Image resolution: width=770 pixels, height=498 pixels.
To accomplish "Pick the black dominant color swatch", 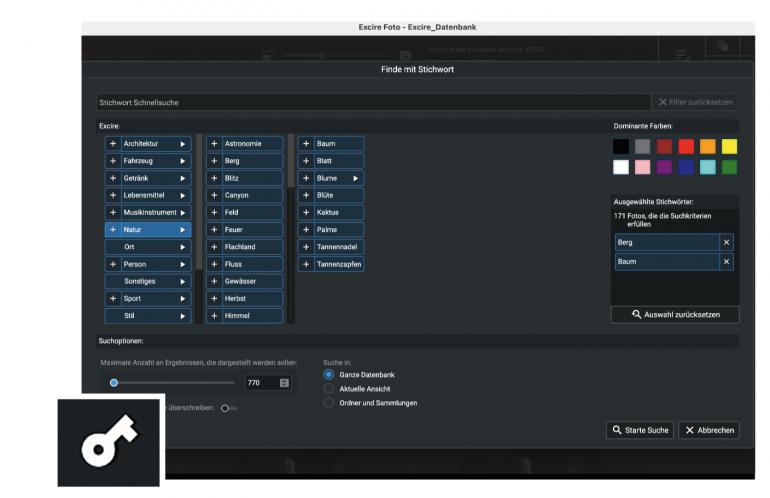I will tap(621, 146).
